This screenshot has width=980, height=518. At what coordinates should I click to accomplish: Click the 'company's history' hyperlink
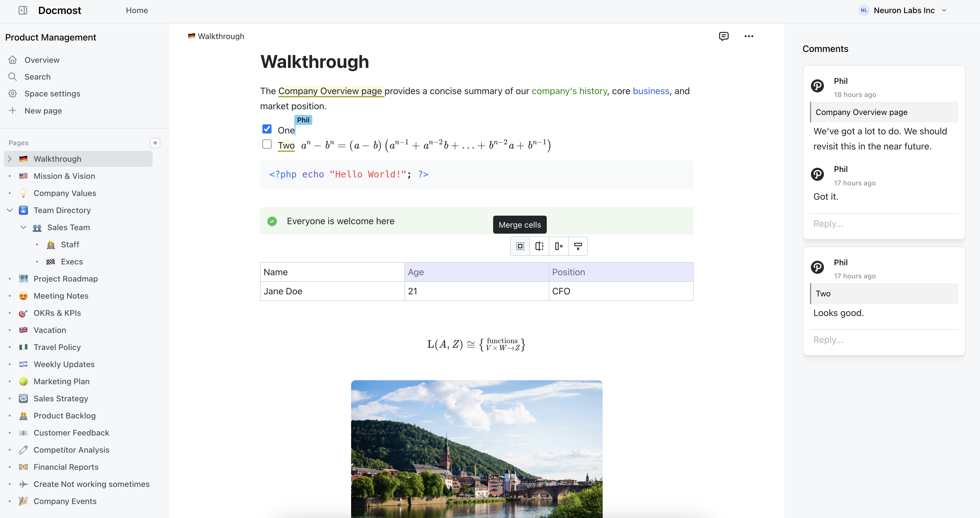pos(569,91)
